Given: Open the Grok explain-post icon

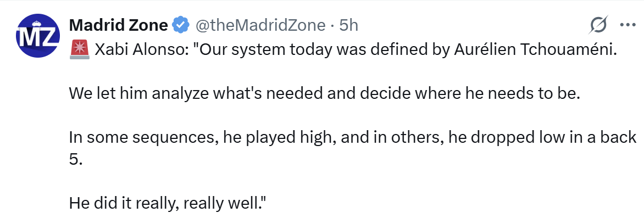Looking at the screenshot, I should click(x=598, y=26).
